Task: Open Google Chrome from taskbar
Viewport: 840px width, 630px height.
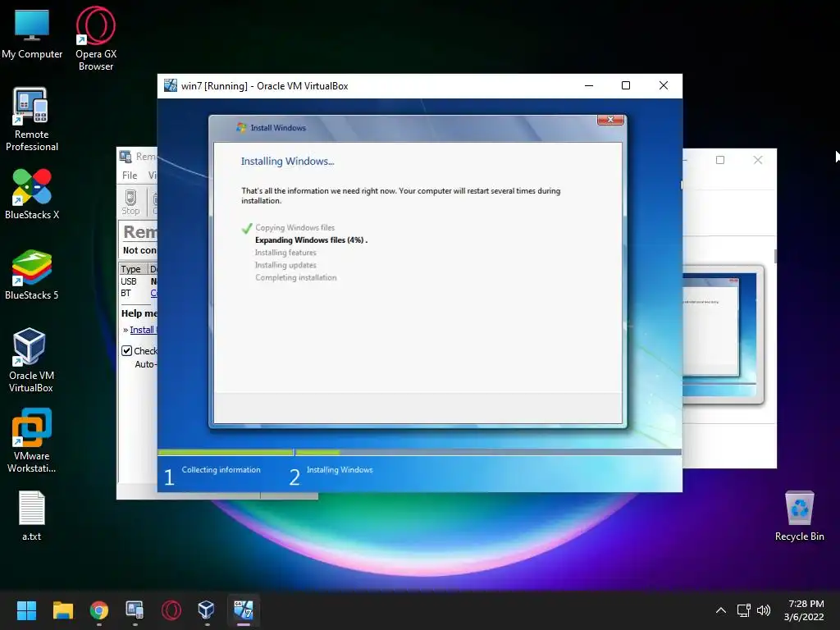Action: [99, 610]
